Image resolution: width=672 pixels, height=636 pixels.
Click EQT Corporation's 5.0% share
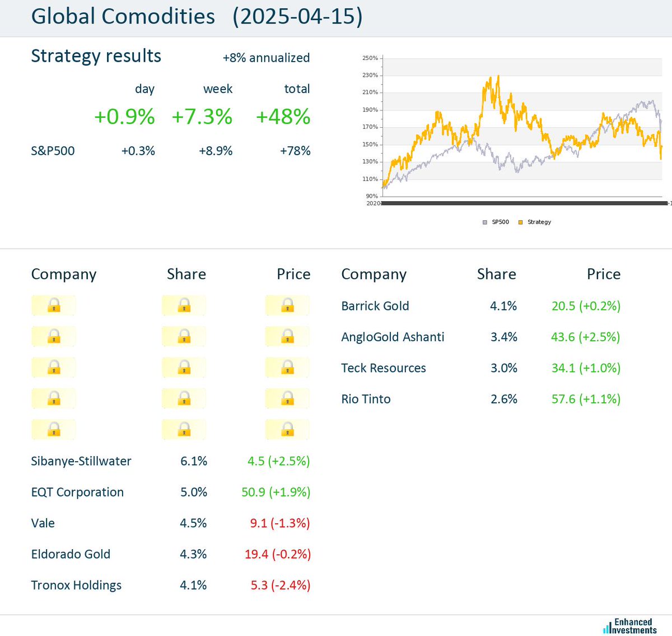pyautogui.click(x=194, y=492)
